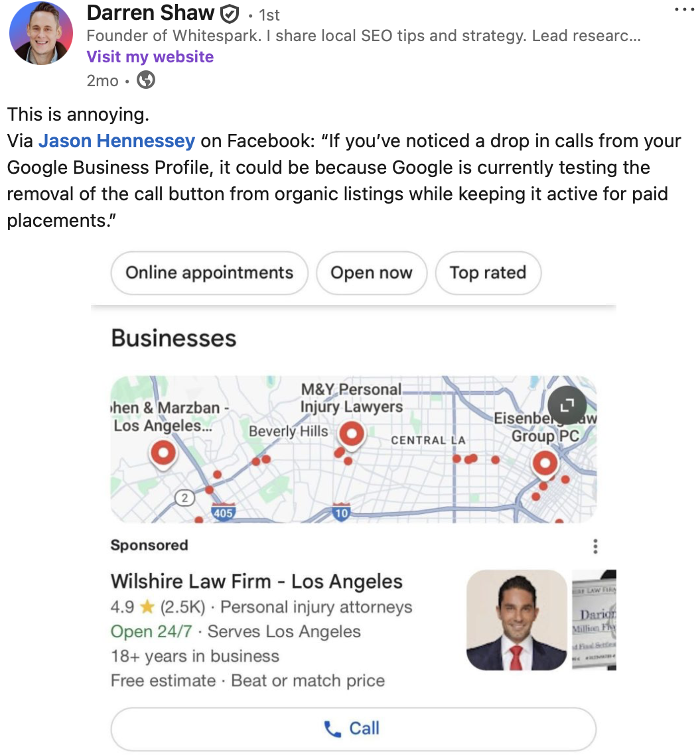Toggle the Online appointments filter chip
This screenshot has height=756, width=700.
[x=209, y=273]
